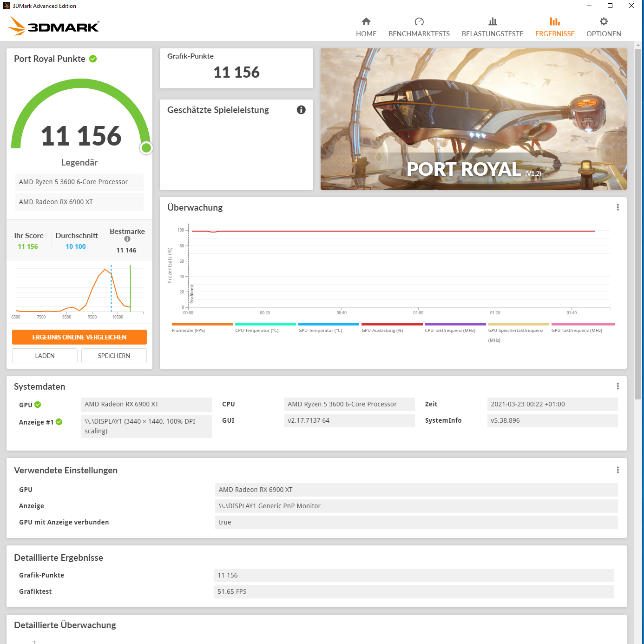Screen dimensions: 644x644
Task: Click AMD Ryzen 5 3600 processor field in score panel
Action: click(79, 182)
